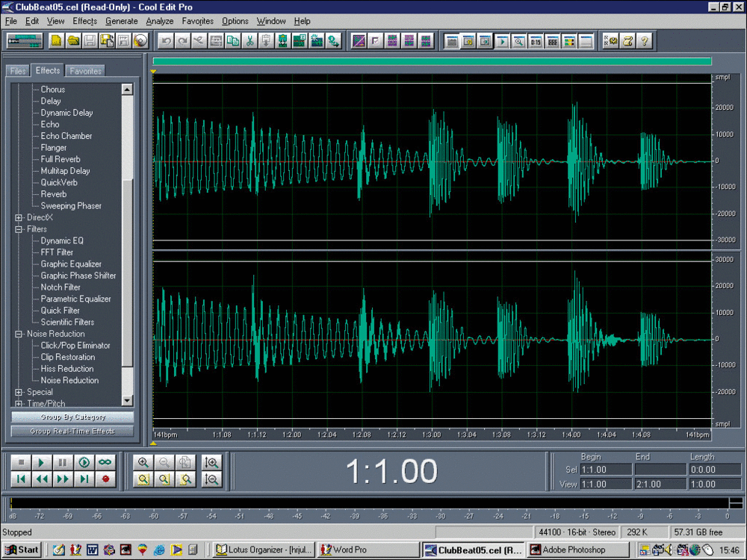The height and width of the screenshot is (560, 747).
Task: Click the yellow New file toolbar icon
Action: click(57, 41)
